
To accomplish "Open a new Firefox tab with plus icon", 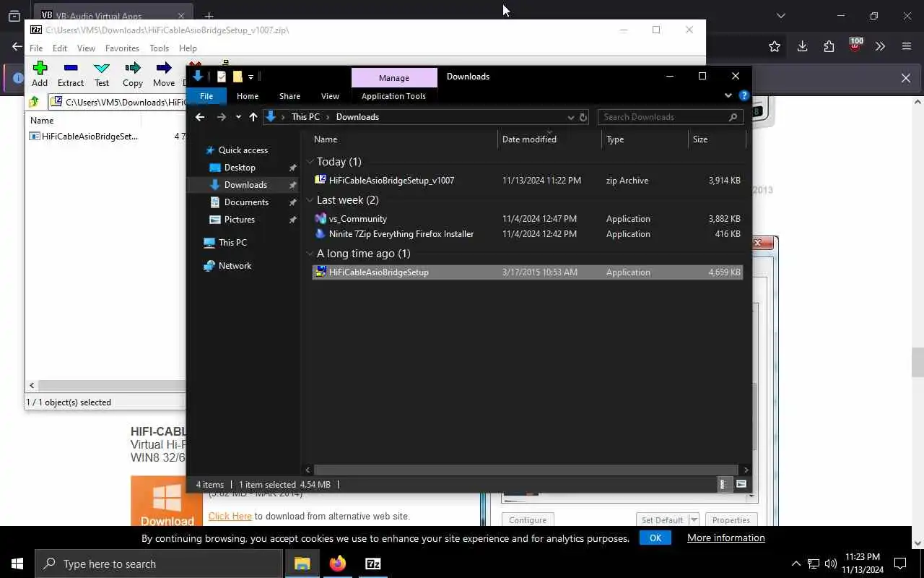I will click(209, 16).
